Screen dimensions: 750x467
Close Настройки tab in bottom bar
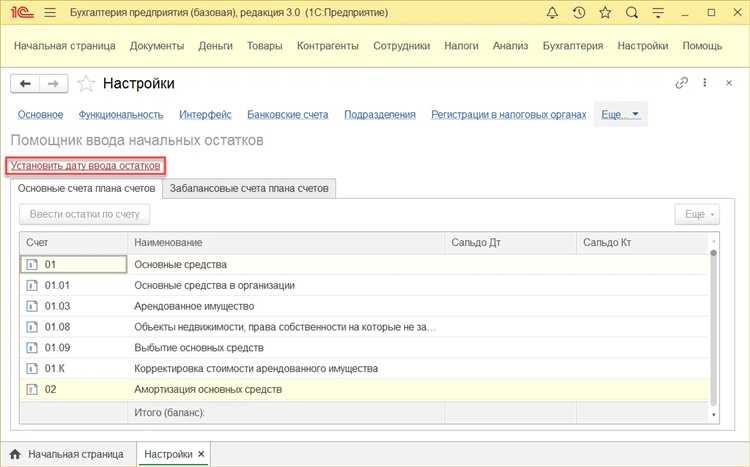pos(201,454)
